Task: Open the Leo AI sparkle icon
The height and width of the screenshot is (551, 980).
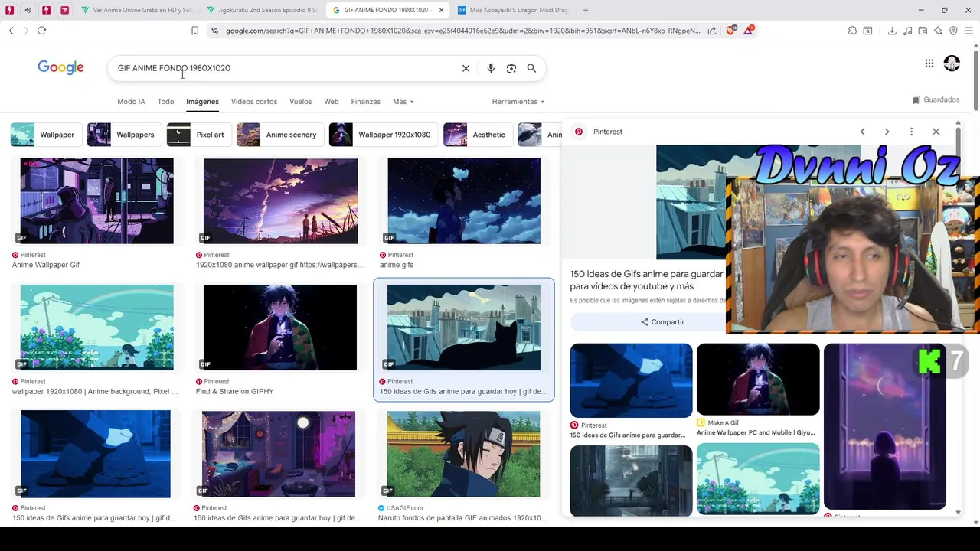Action: click(938, 31)
